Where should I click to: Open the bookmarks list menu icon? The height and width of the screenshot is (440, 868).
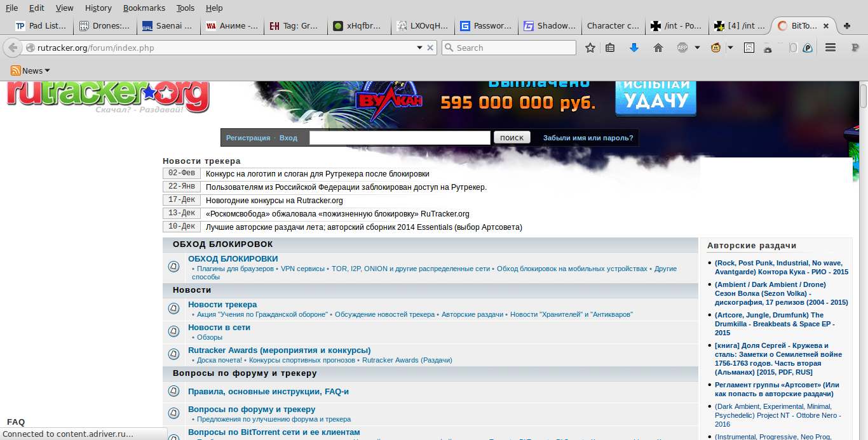click(x=610, y=48)
